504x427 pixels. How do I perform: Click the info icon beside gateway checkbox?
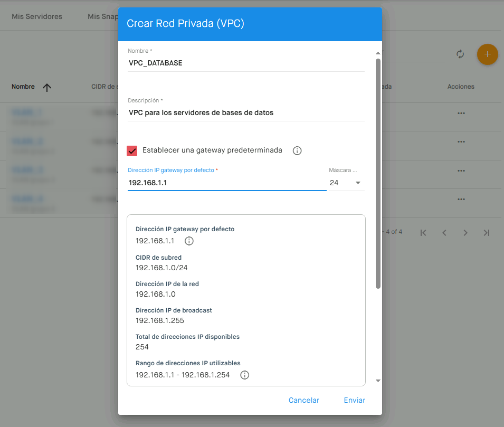coord(297,151)
